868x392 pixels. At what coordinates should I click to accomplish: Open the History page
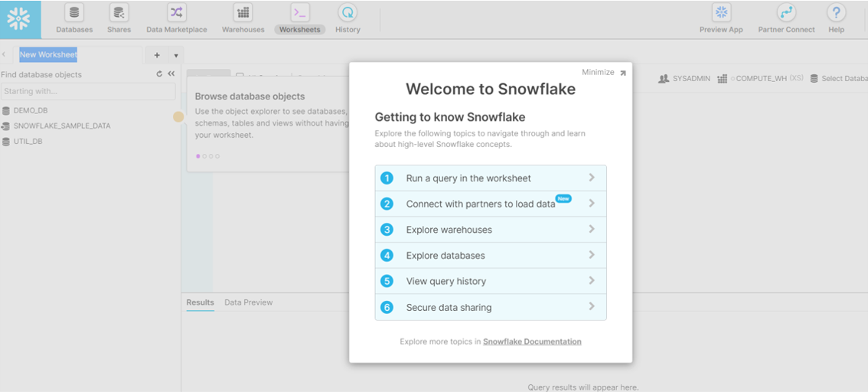348,19
